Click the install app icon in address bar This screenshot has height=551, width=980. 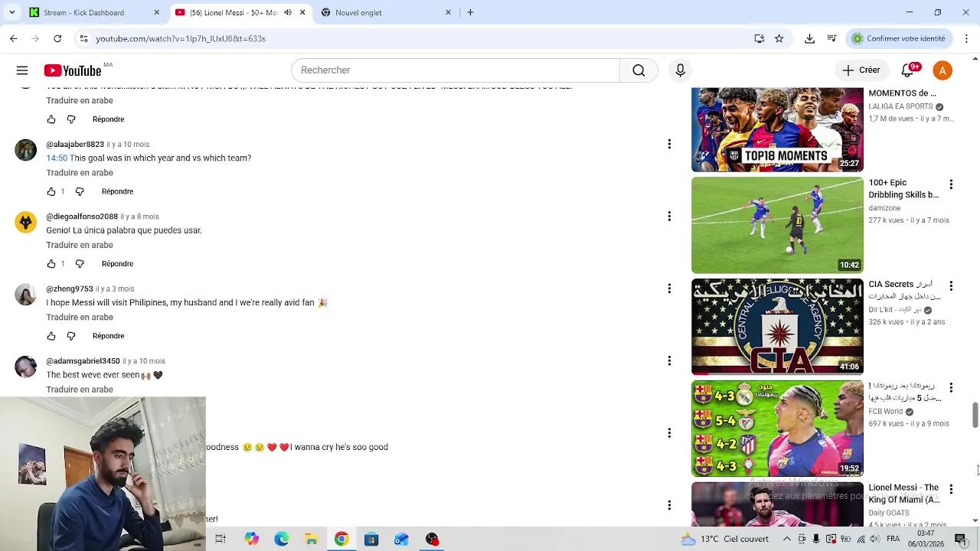(x=759, y=38)
